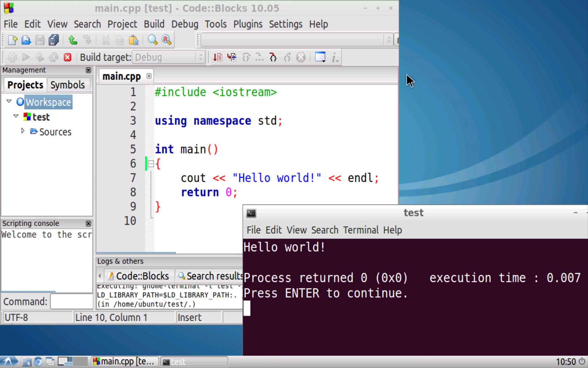This screenshot has height=368, width=588.
Task: Click the Cut scissors icon
Action: pyautogui.click(x=106, y=40)
